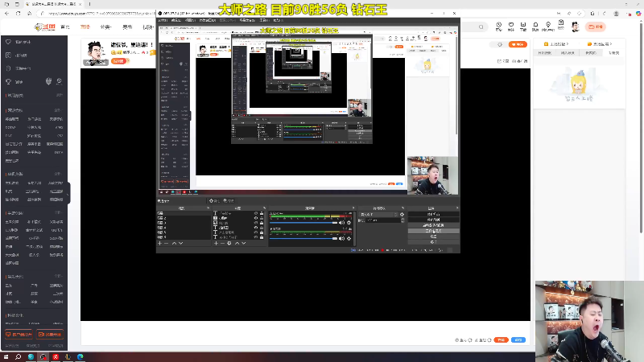Image resolution: width=644 pixels, height=362 pixels.
Task: Open Windows Start menu
Action: (x=6, y=356)
